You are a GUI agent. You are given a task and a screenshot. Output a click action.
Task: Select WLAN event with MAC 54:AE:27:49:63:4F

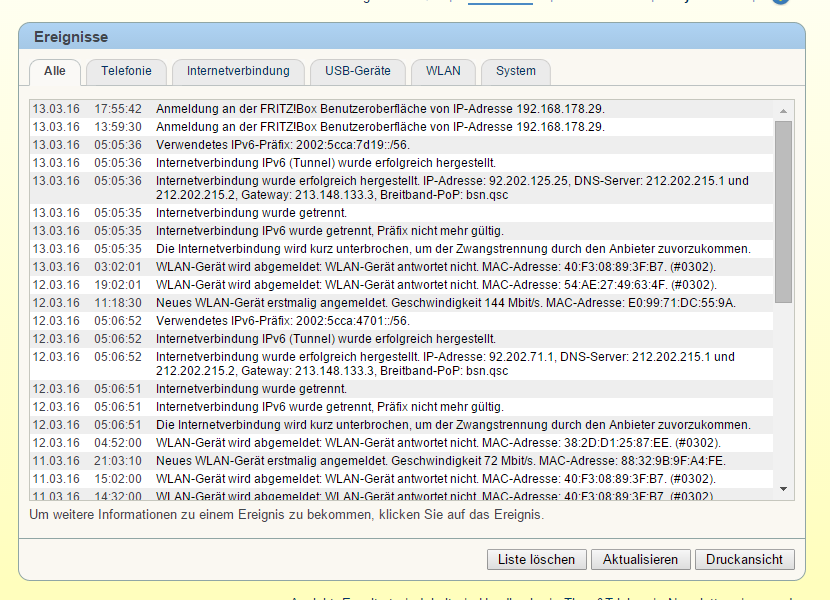[435, 285]
